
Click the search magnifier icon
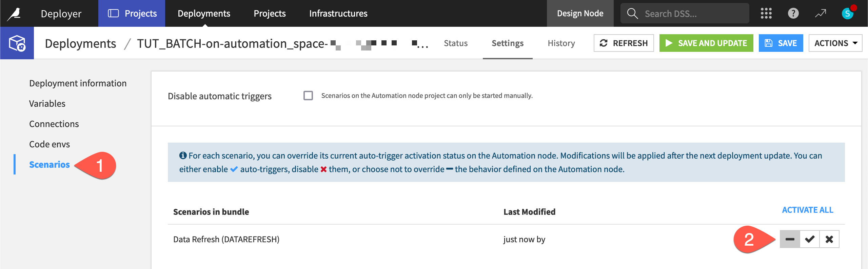tap(632, 14)
